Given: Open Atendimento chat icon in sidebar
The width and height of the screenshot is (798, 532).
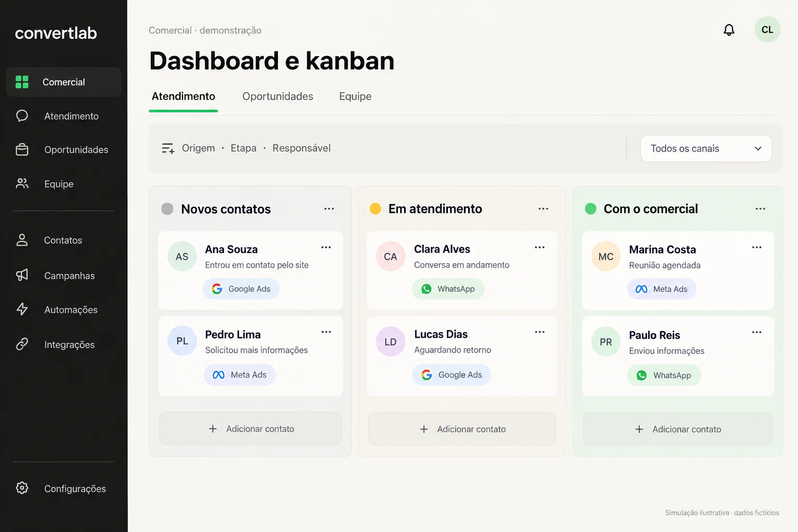Looking at the screenshot, I should [x=22, y=116].
